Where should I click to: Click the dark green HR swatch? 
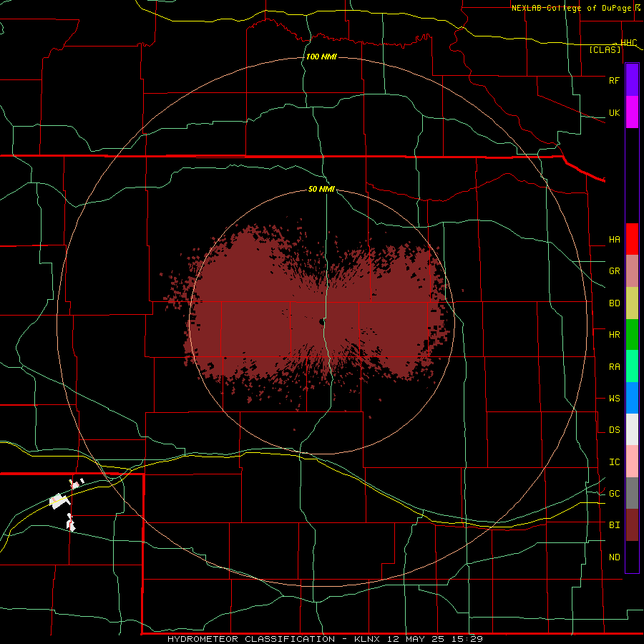632,335
